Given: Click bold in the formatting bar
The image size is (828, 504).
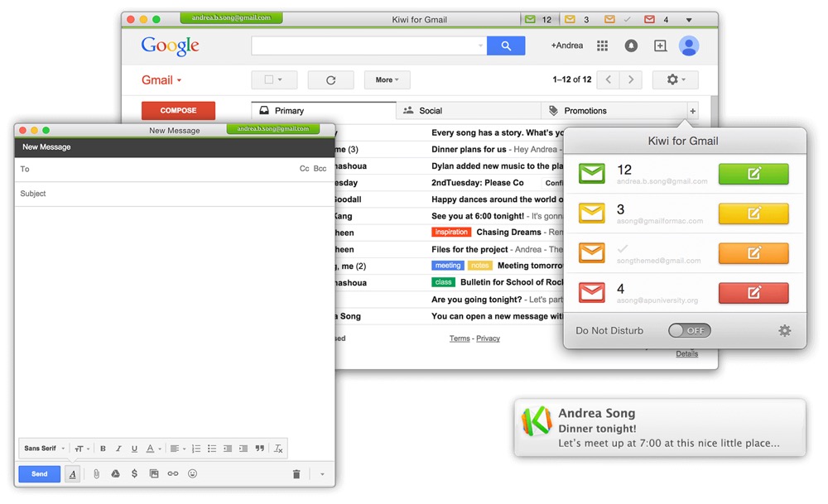Looking at the screenshot, I should [103, 449].
